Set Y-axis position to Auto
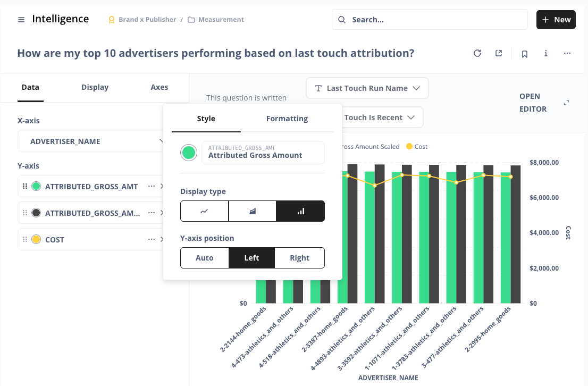 tap(205, 258)
